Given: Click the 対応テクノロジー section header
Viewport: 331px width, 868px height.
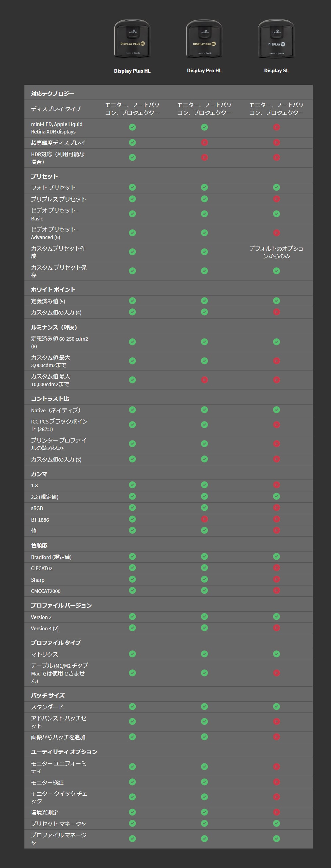Looking at the screenshot, I should pos(53,93).
